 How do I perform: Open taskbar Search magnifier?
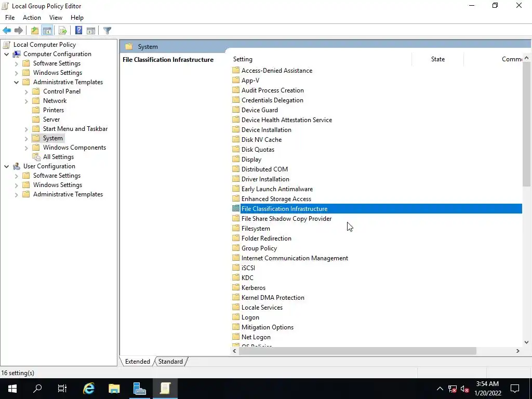[x=37, y=389]
